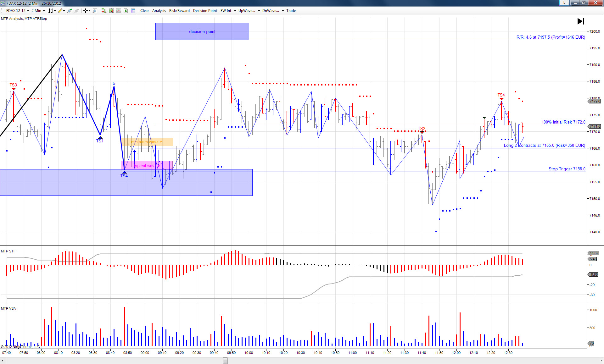This screenshot has width=604, height=364.
Task: Click the green dollar sign icon
Action: click(x=126, y=11)
